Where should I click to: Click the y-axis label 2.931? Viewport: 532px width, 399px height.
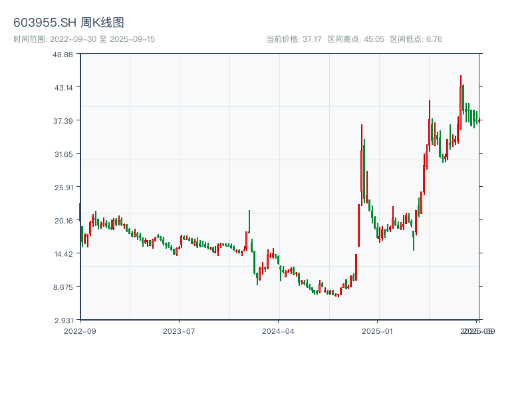[63, 321]
